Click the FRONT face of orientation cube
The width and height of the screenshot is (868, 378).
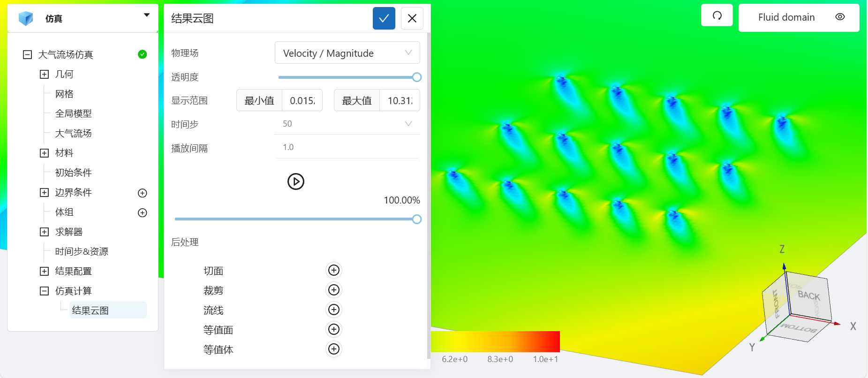[x=776, y=304]
